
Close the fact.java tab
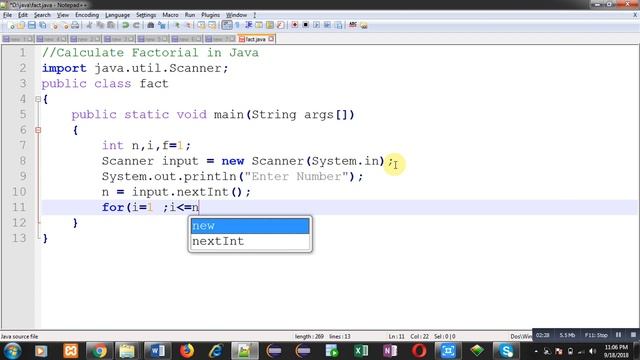pyautogui.click(x=271, y=39)
